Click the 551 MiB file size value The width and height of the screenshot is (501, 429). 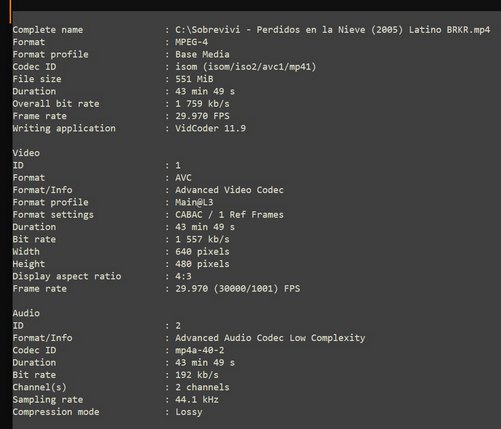194,79
